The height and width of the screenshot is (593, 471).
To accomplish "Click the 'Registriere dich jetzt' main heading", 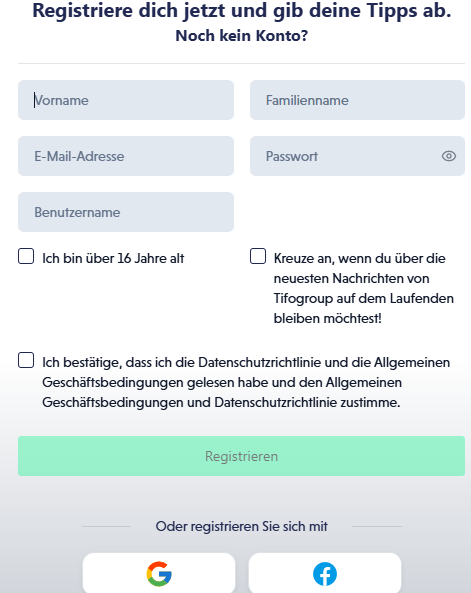I will 242,10.
